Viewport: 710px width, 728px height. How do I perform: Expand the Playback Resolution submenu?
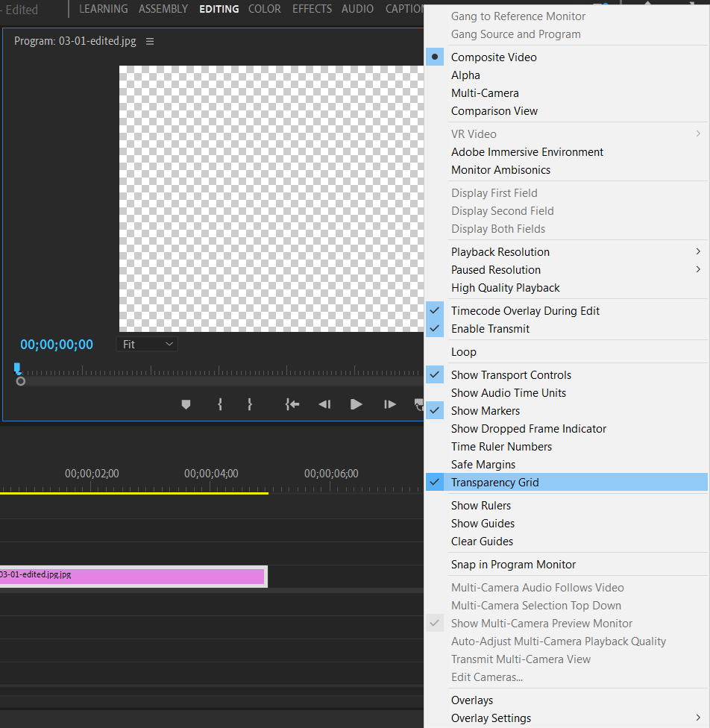click(x=500, y=251)
